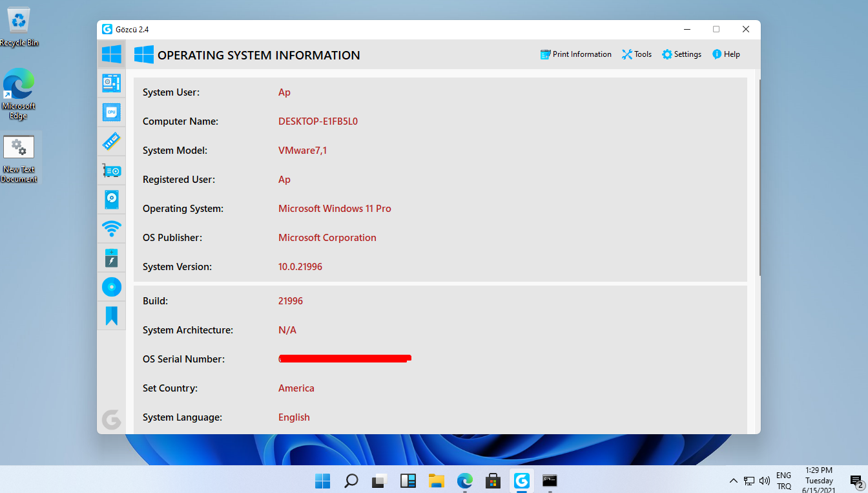Open Microsoft Store from the taskbar
868x493 pixels.
click(493, 481)
